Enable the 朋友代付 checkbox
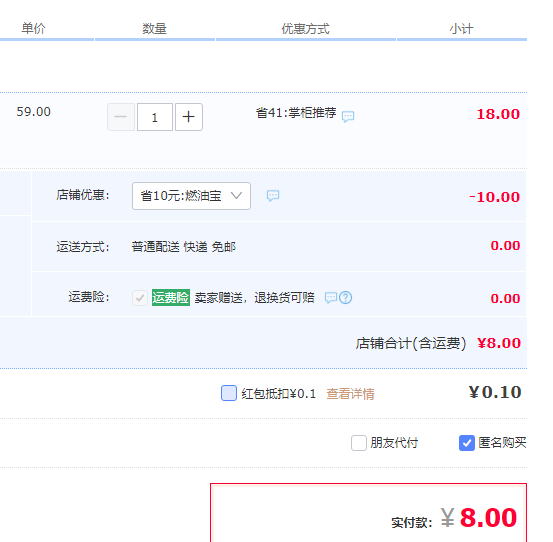The height and width of the screenshot is (542, 553). (x=359, y=443)
